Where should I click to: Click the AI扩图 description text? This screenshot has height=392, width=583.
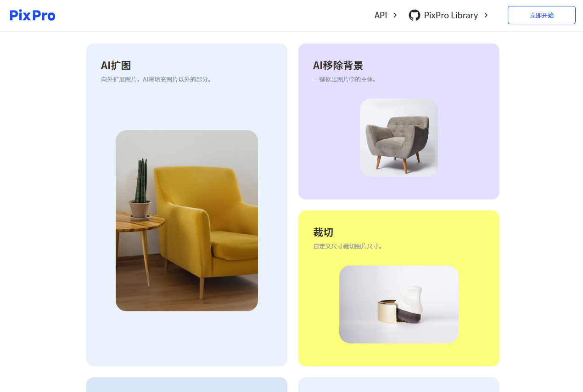click(x=156, y=79)
